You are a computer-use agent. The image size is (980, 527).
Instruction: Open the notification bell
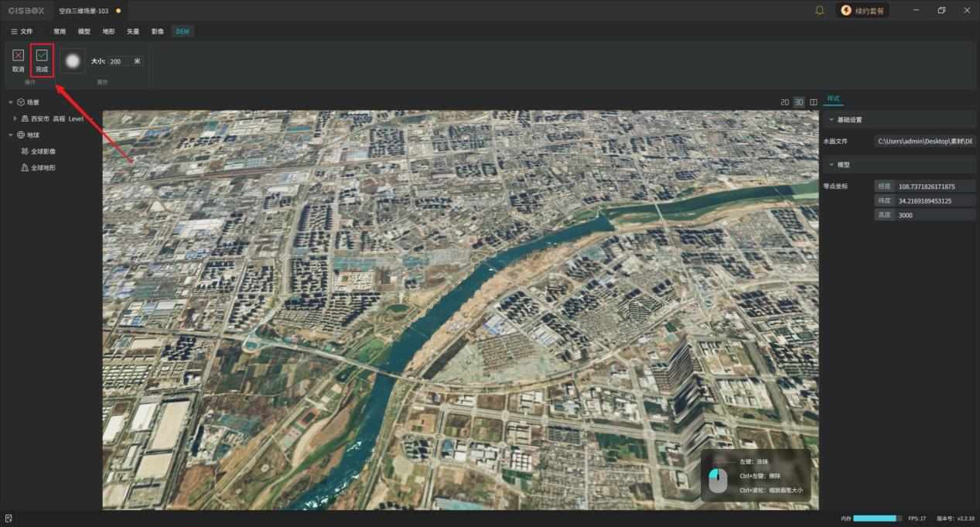pyautogui.click(x=820, y=10)
